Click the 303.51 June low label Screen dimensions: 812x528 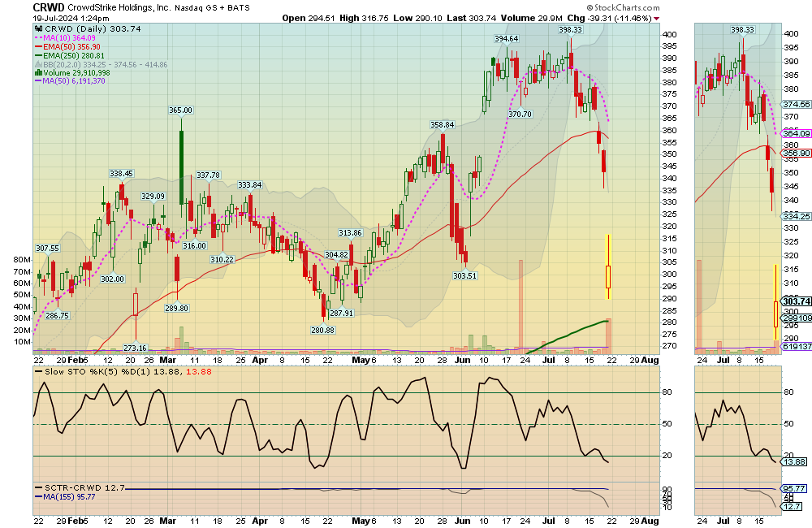pos(464,275)
